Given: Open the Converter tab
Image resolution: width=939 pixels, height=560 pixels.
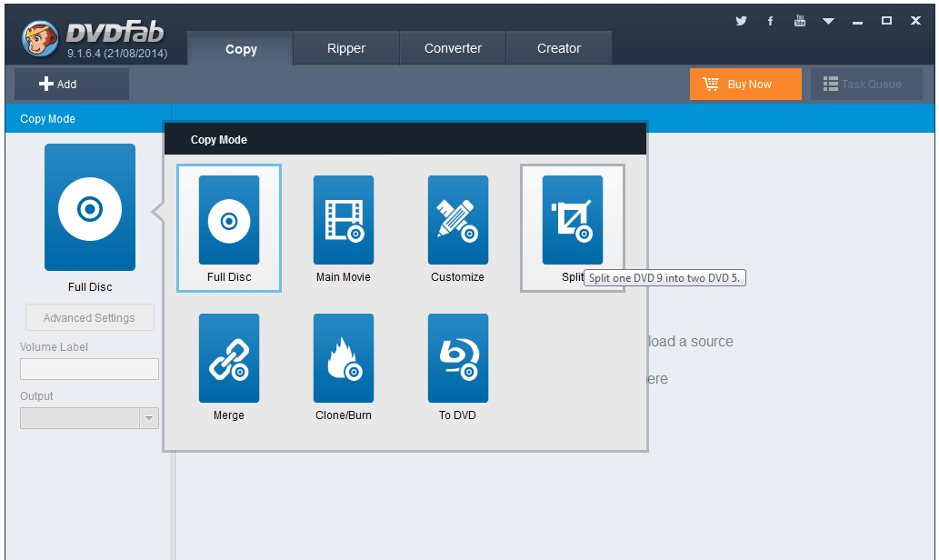Looking at the screenshot, I should tap(452, 47).
